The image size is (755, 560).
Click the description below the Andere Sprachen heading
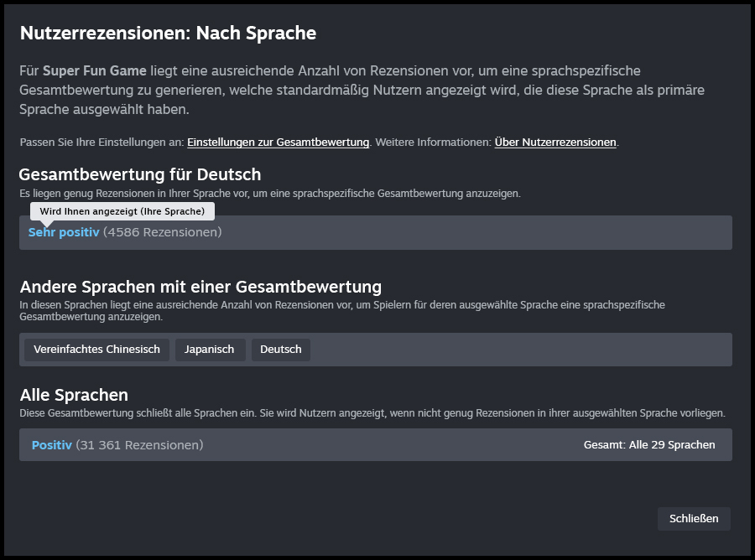(341, 311)
